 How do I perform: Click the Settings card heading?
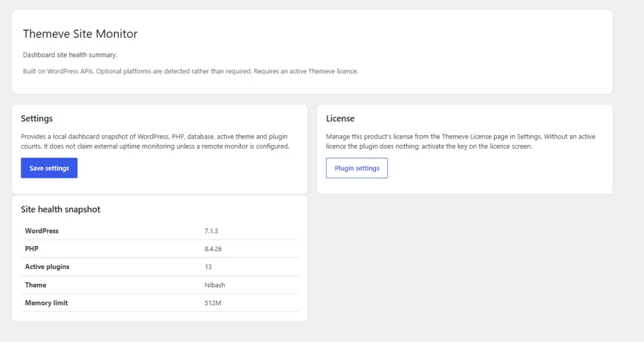coord(37,119)
